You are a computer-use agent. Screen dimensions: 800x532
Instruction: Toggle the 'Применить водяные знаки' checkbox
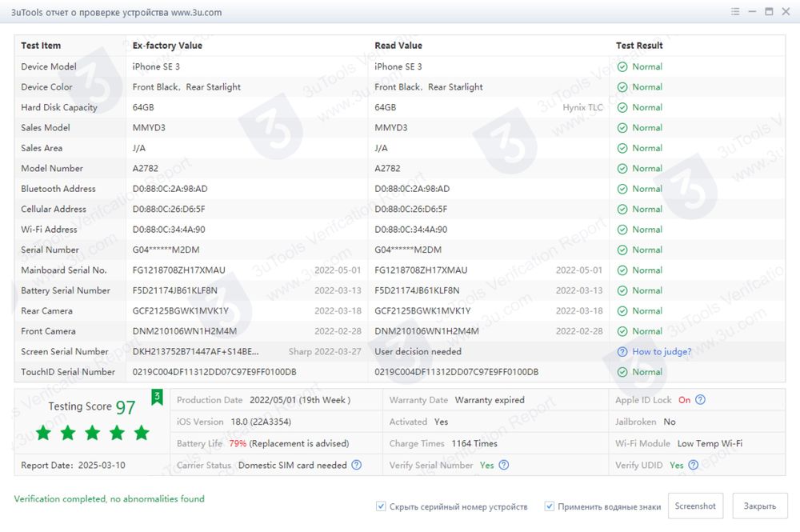pyautogui.click(x=549, y=506)
